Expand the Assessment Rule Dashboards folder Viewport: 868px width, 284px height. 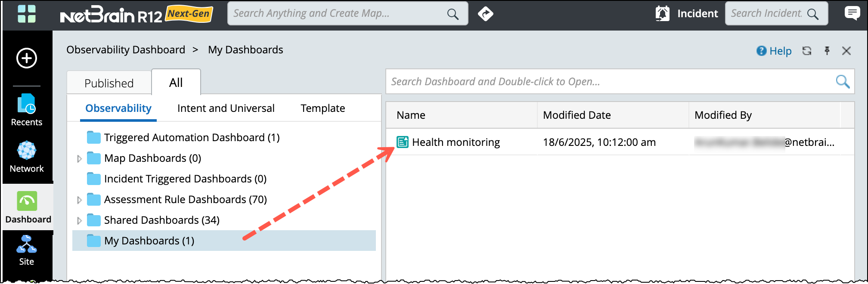79,200
